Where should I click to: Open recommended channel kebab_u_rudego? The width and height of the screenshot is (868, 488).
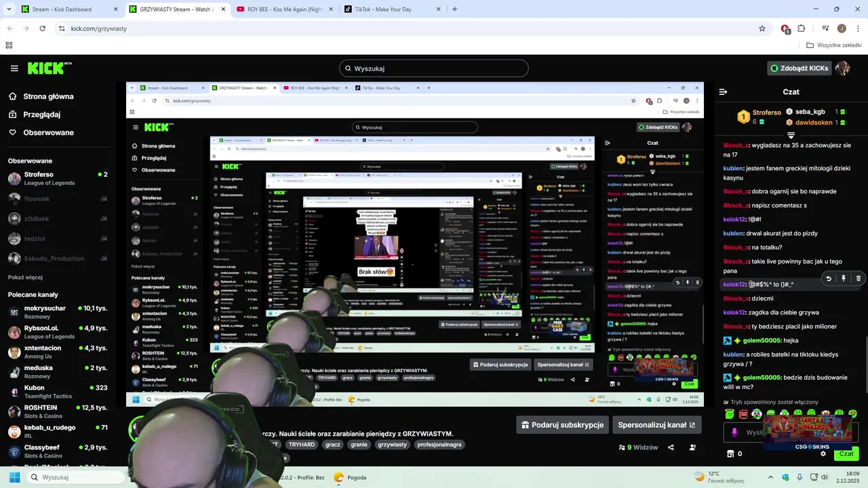pyautogui.click(x=58, y=432)
